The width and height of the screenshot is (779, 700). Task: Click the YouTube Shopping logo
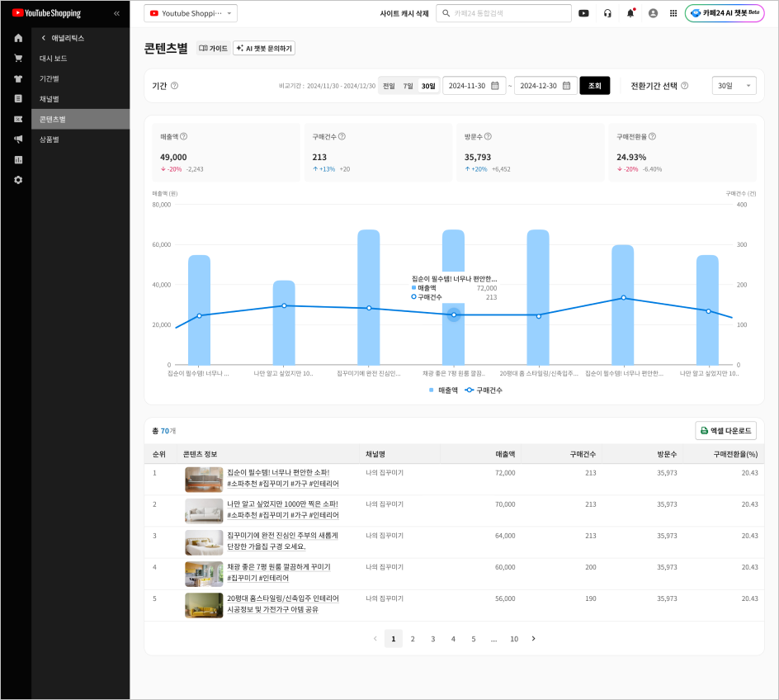(47, 13)
